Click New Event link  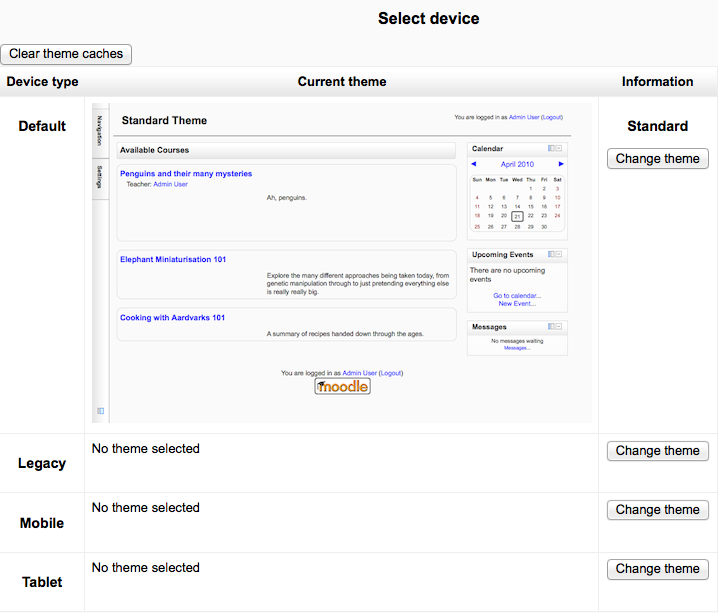point(517,304)
